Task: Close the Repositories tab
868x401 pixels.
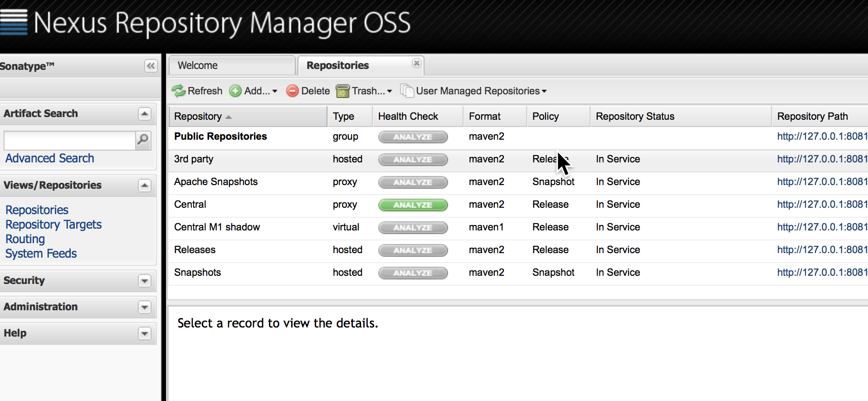Action: (416, 64)
